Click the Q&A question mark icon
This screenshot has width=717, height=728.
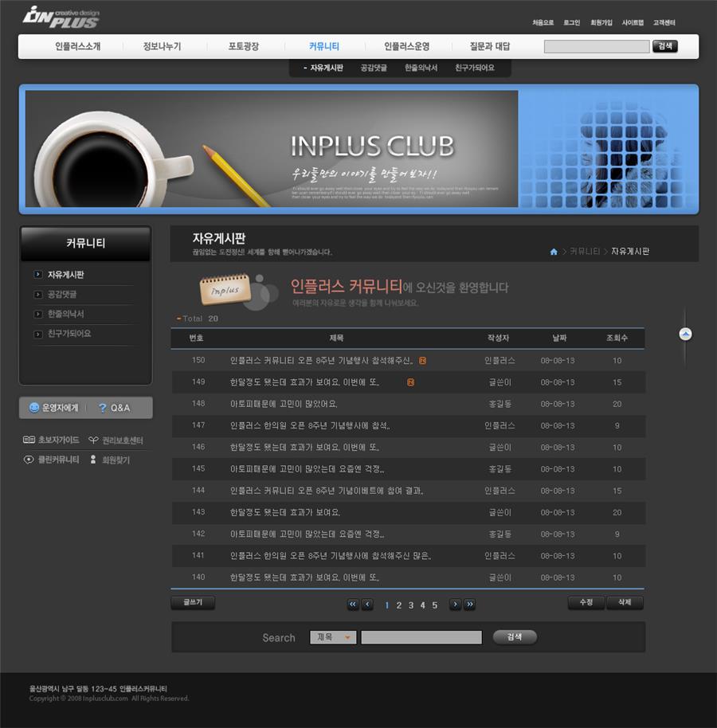(102, 408)
